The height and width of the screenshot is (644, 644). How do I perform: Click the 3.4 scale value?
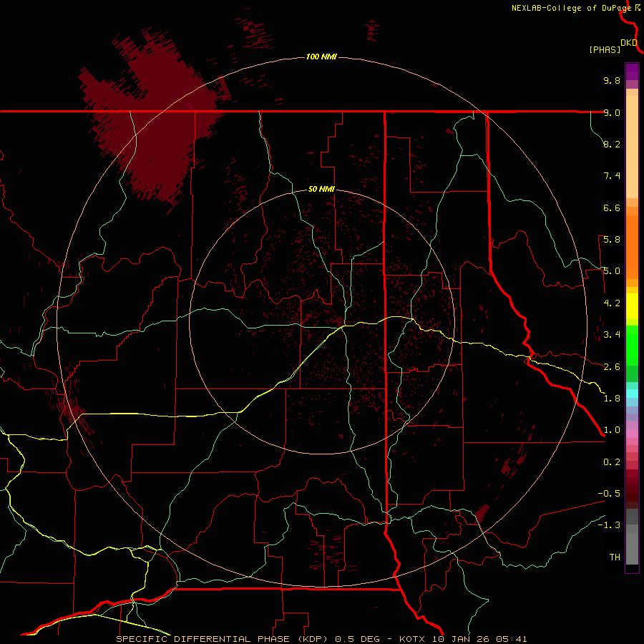(612, 335)
